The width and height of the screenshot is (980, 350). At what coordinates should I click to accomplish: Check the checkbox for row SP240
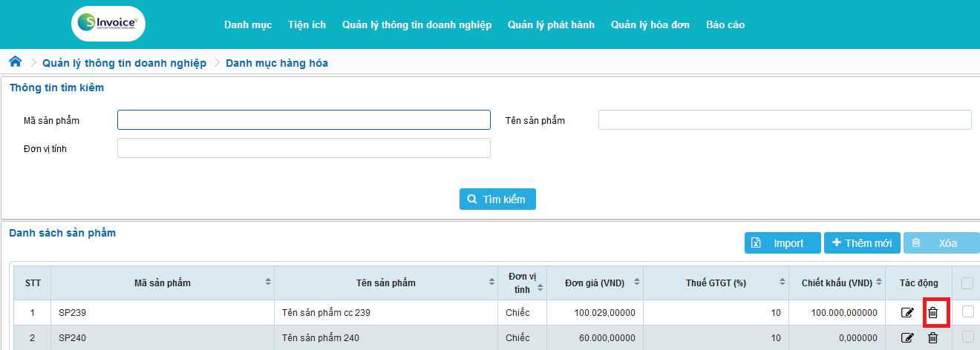[x=967, y=337]
